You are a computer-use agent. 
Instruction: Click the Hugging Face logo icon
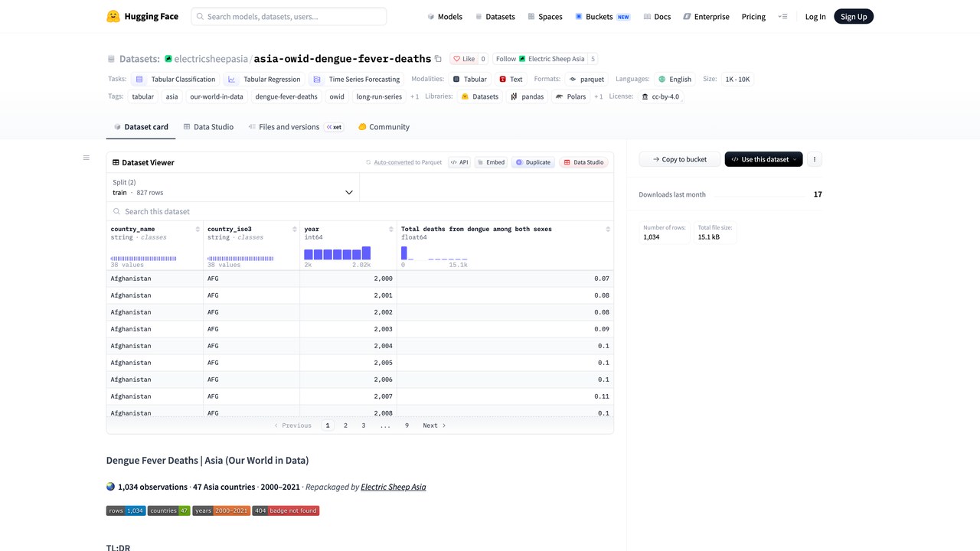pyautogui.click(x=113, y=16)
